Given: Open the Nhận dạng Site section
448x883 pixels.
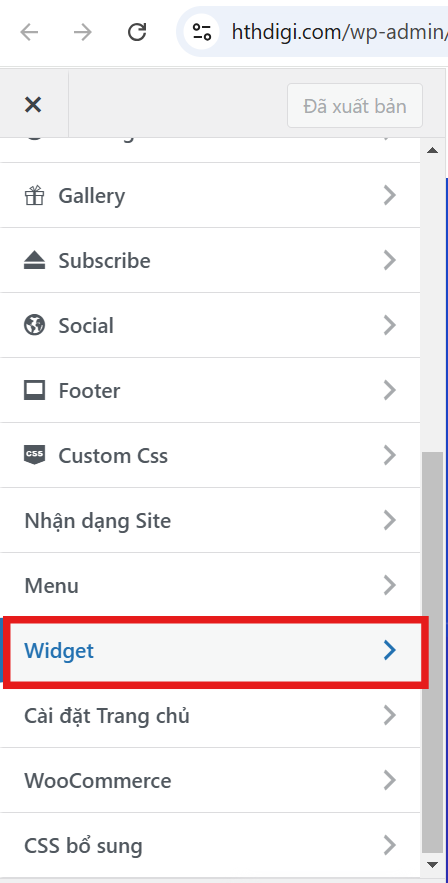Looking at the screenshot, I should (210, 520).
